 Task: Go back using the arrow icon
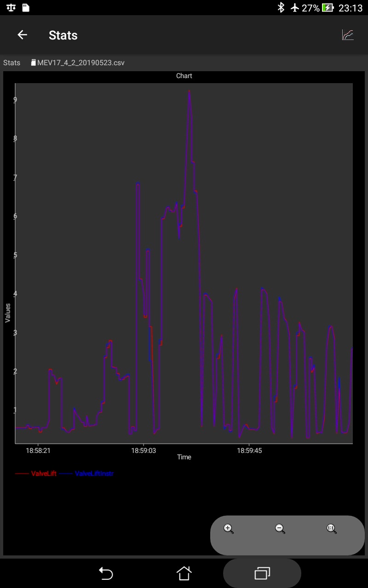click(22, 35)
